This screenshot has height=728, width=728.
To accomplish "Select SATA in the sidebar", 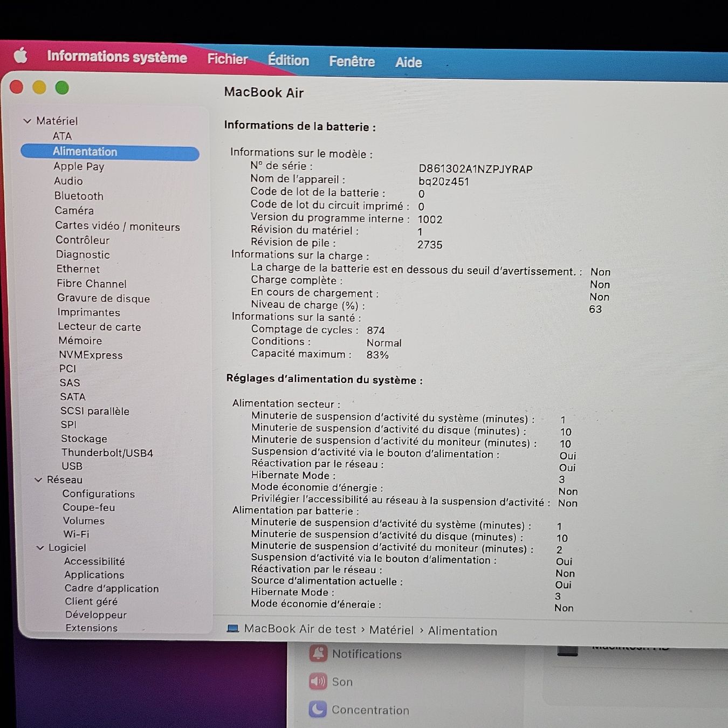I will click(x=73, y=396).
